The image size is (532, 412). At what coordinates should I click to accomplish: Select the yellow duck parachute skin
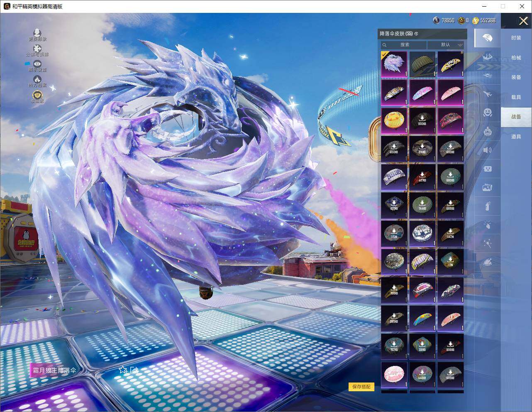click(x=394, y=121)
